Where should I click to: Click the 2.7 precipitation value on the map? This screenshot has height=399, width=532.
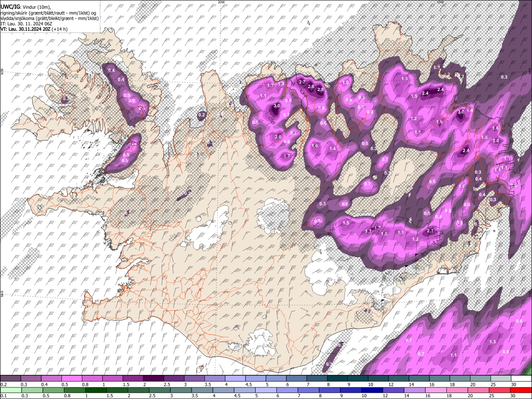pos(302,82)
